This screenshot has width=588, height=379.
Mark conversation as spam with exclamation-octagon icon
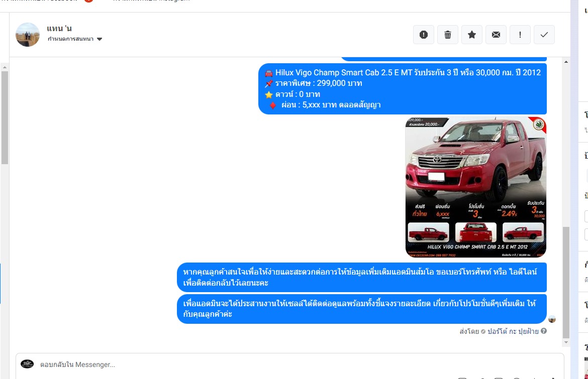click(423, 35)
